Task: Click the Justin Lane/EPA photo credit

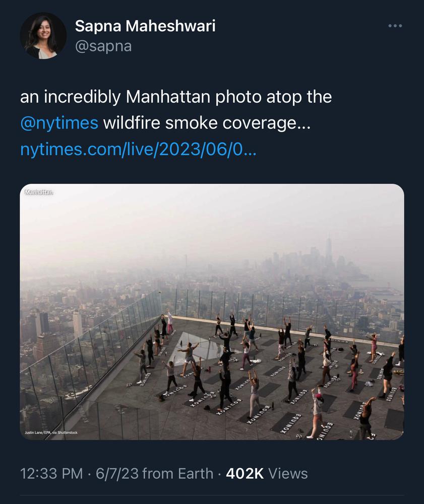Action: pos(51,432)
